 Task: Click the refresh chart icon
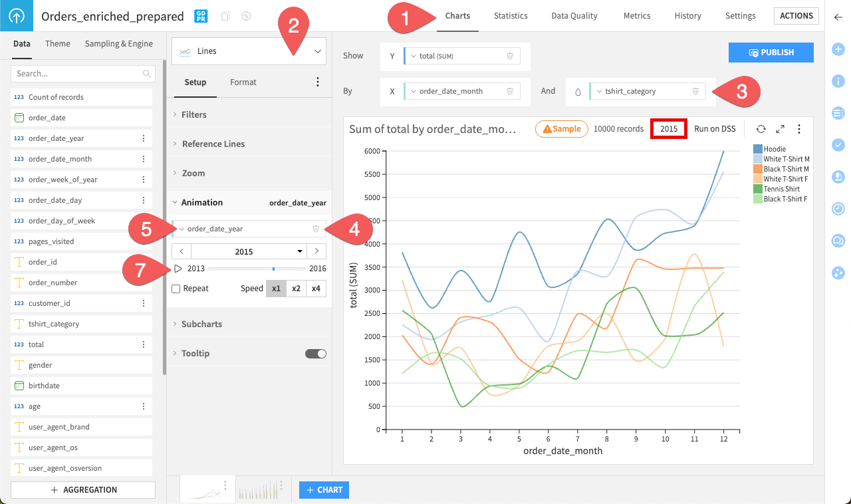(761, 128)
